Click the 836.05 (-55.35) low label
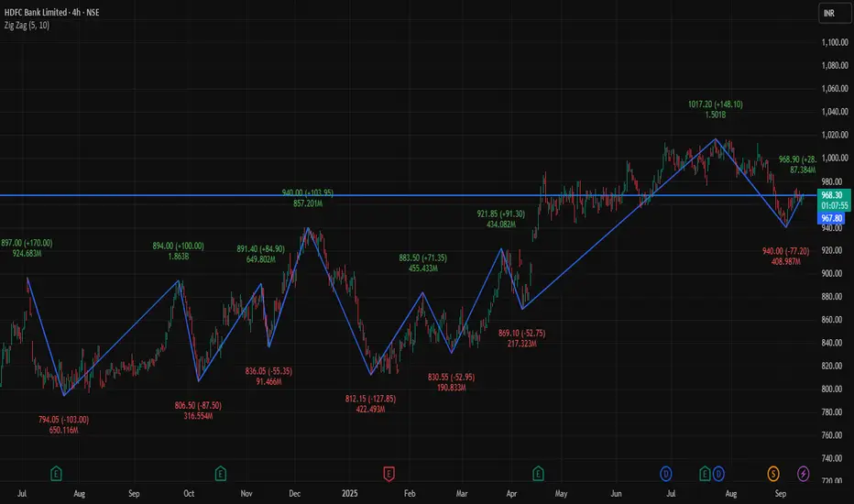854x504 pixels. [x=268, y=371]
